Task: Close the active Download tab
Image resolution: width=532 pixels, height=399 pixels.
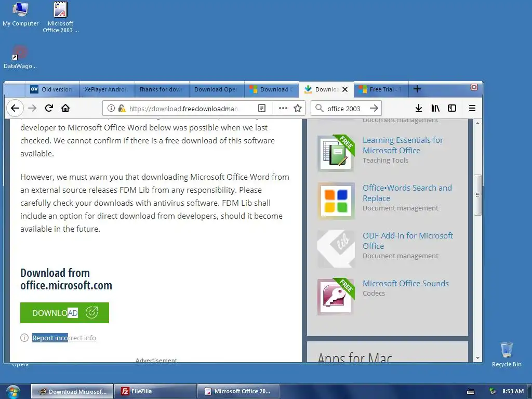Action: [345, 89]
